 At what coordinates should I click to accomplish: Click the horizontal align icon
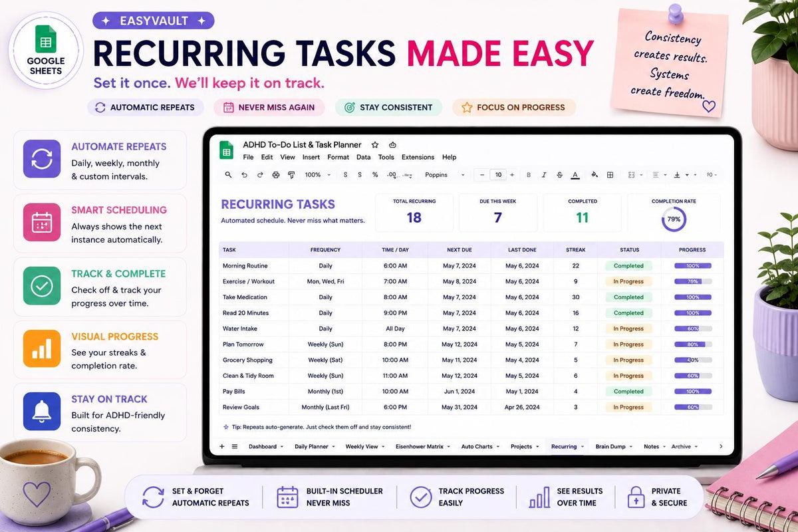point(655,175)
